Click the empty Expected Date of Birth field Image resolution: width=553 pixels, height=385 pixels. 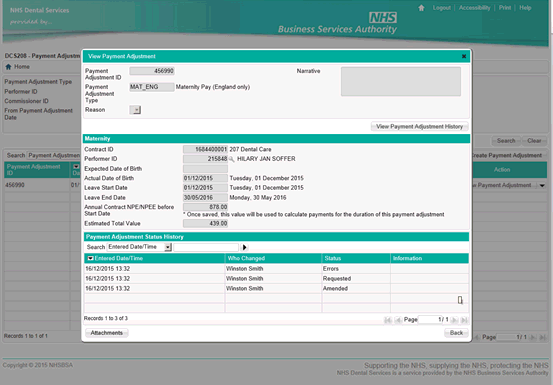(x=205, y=169)
